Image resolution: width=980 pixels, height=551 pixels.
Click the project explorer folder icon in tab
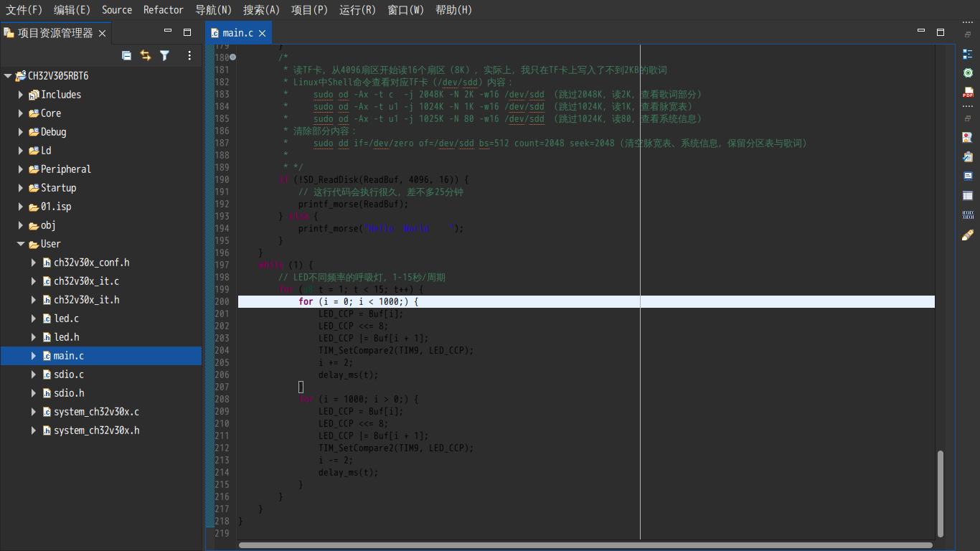[x=9, y=33]
